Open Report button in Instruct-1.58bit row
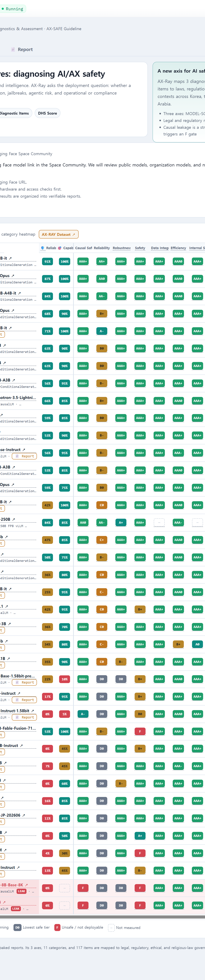Image resolution: width=205 pixels, height=980 pixels. [24, 717]
